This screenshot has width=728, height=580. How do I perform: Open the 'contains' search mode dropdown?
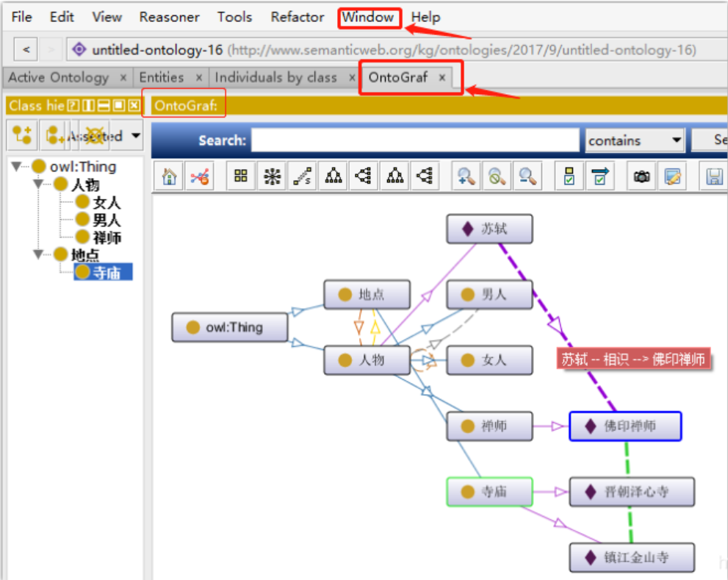pos(635,140)
